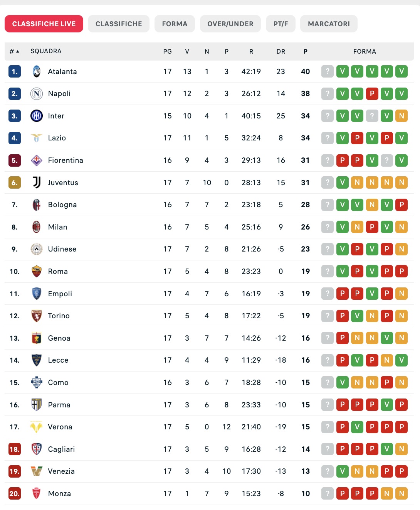Click the Fiorentina crest icon
Viewport: 420px width, 510px height.
[37, 160]
